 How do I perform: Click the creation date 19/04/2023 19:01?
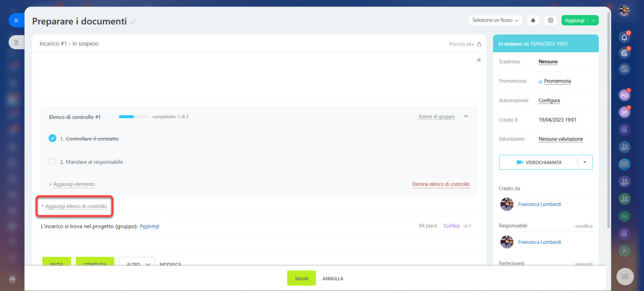coord(557,120)
